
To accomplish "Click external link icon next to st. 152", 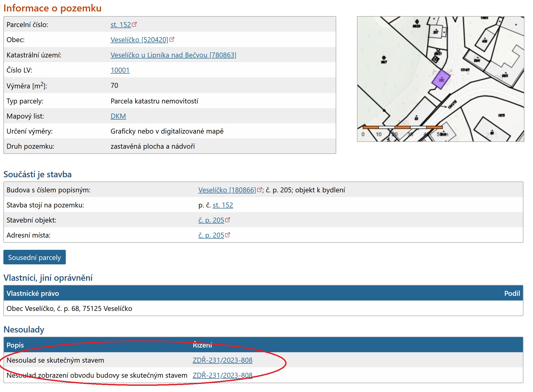I will tap(134, 24).
